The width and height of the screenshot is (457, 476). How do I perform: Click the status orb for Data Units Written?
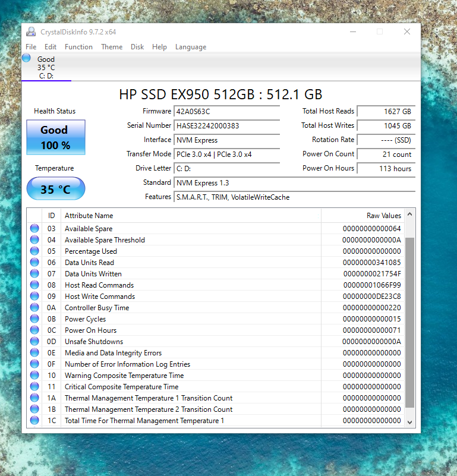point(34,274)
